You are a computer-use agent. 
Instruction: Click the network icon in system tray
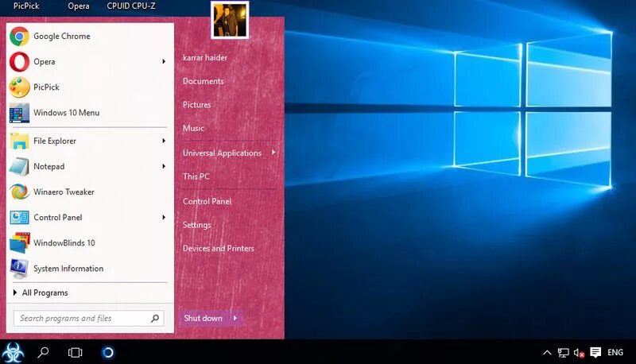563,353
